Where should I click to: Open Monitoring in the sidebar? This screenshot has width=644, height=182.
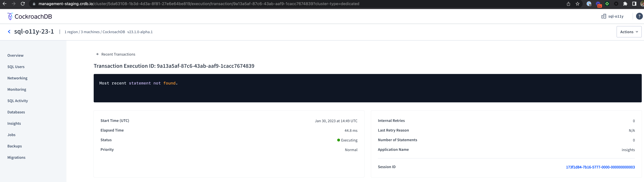coord(17,89)
